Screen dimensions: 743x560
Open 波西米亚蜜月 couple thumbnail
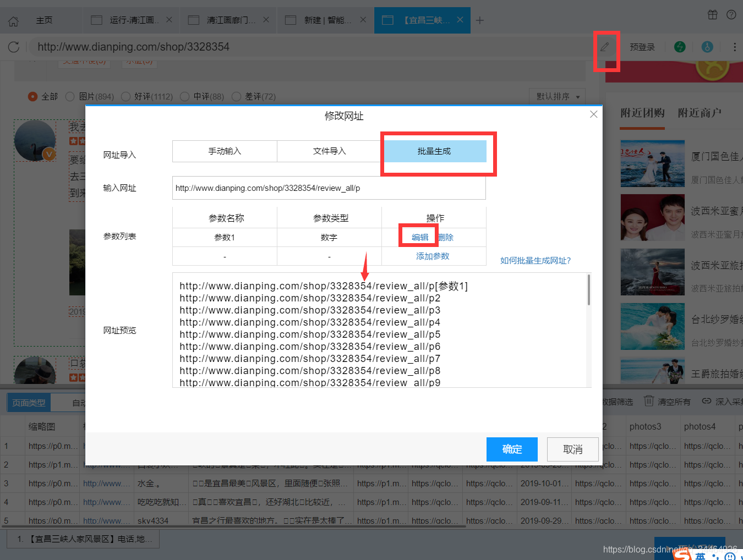(653, 217)
